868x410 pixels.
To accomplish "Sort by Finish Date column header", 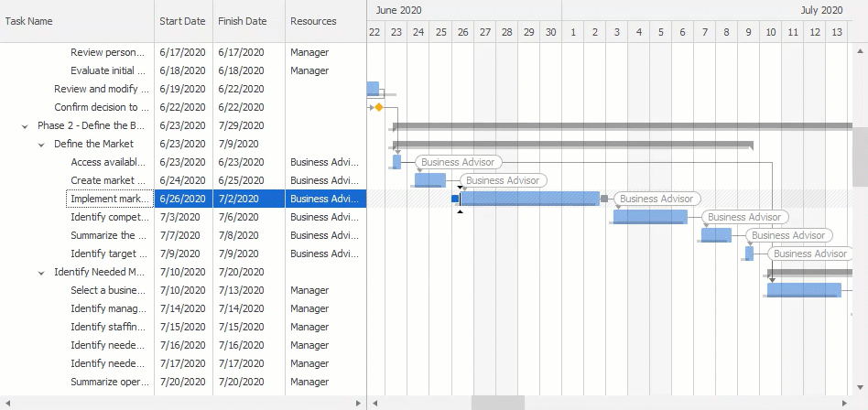I will tap(248, 21).
